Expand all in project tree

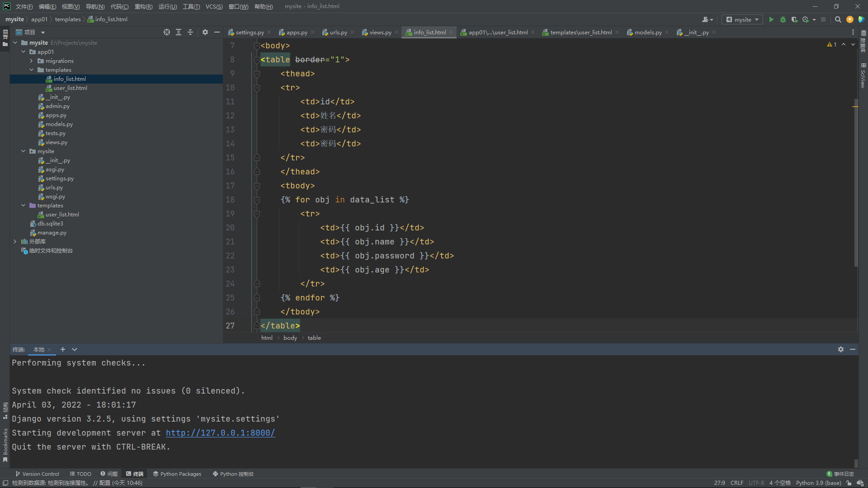179,32
